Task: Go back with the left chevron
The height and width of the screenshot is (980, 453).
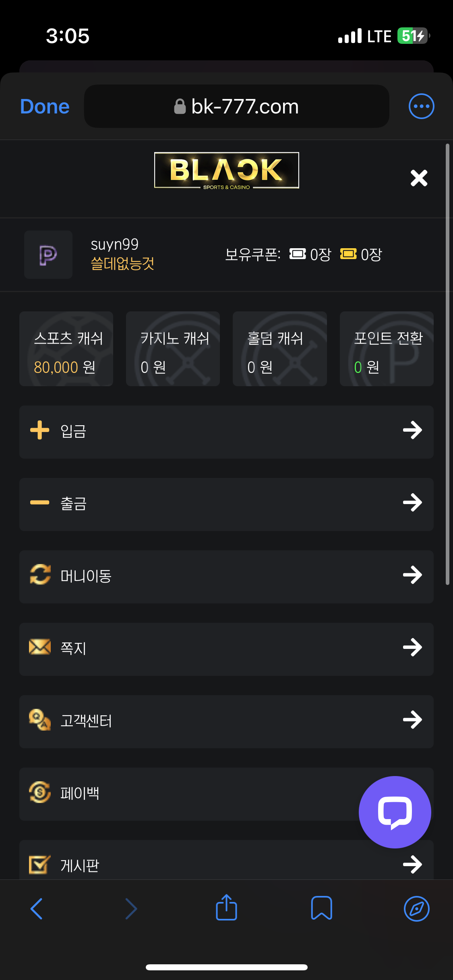Action: click(x=37, y=908)
